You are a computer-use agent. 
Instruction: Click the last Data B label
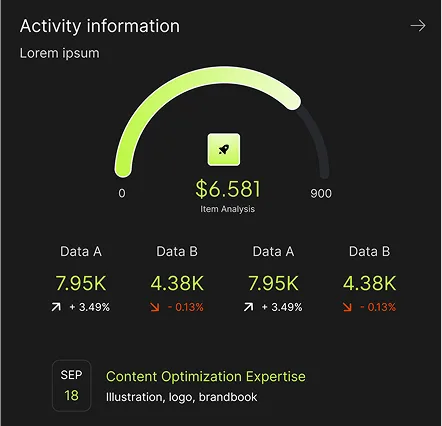tap(369, 251)
